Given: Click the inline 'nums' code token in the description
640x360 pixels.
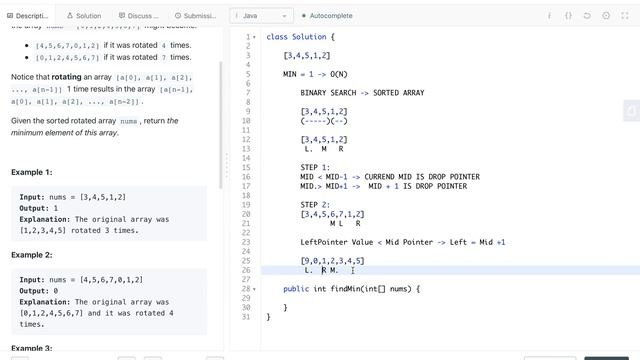Looking at the screenshot, I should pos(129,121).
